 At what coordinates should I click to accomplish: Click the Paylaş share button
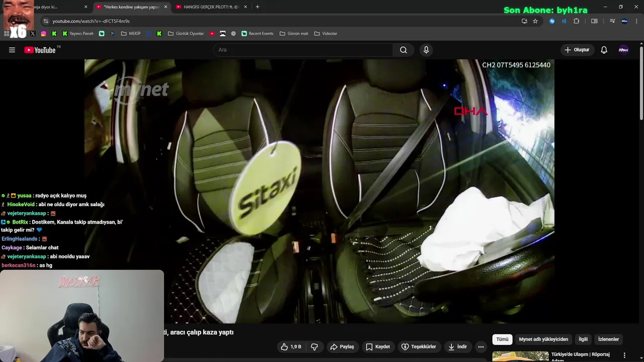(x=342, y=347)
